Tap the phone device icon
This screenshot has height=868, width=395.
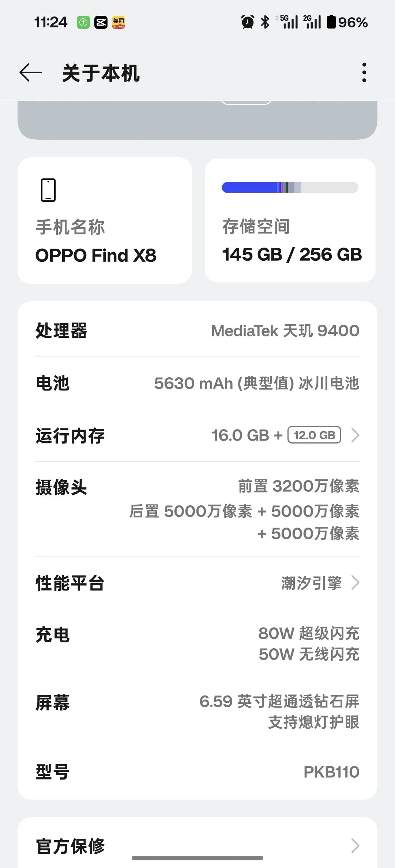(x=48, y=190)
